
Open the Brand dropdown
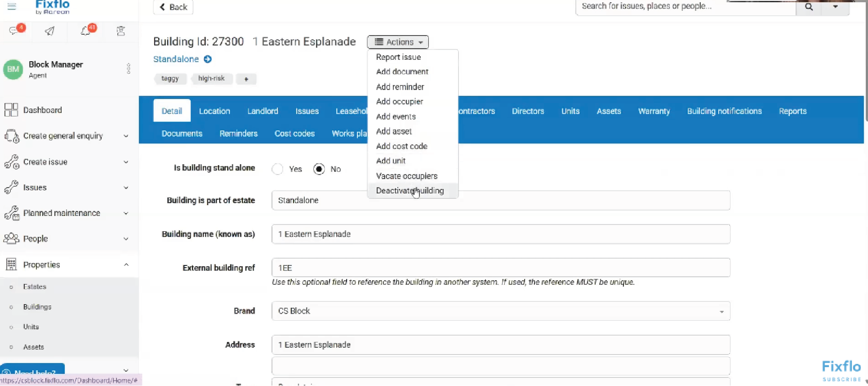point(500,311)
